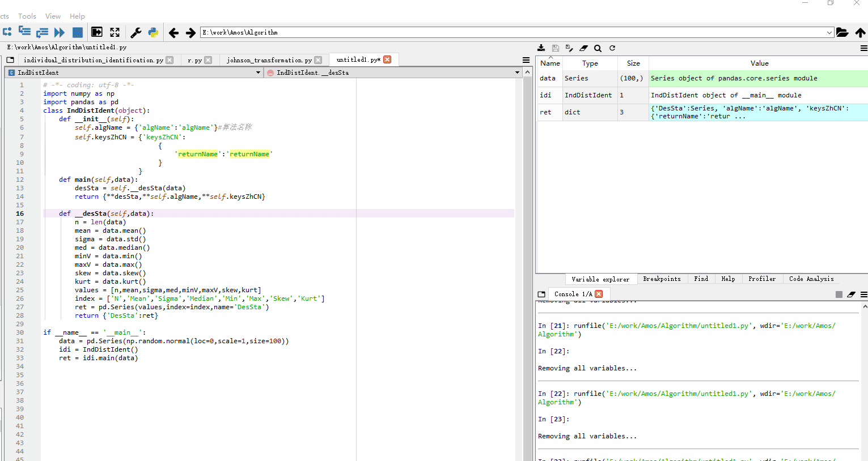The image size is (868, 461).
Task: Click the browse tabs icon next to the editor tabs
Action: click(10, 60)
